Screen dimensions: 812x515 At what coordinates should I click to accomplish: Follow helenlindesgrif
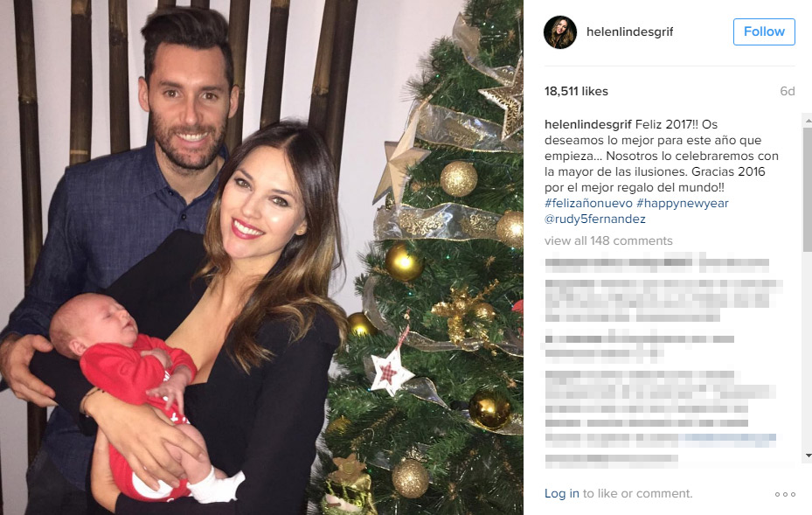pyautogui.click(x=764, y=31)
